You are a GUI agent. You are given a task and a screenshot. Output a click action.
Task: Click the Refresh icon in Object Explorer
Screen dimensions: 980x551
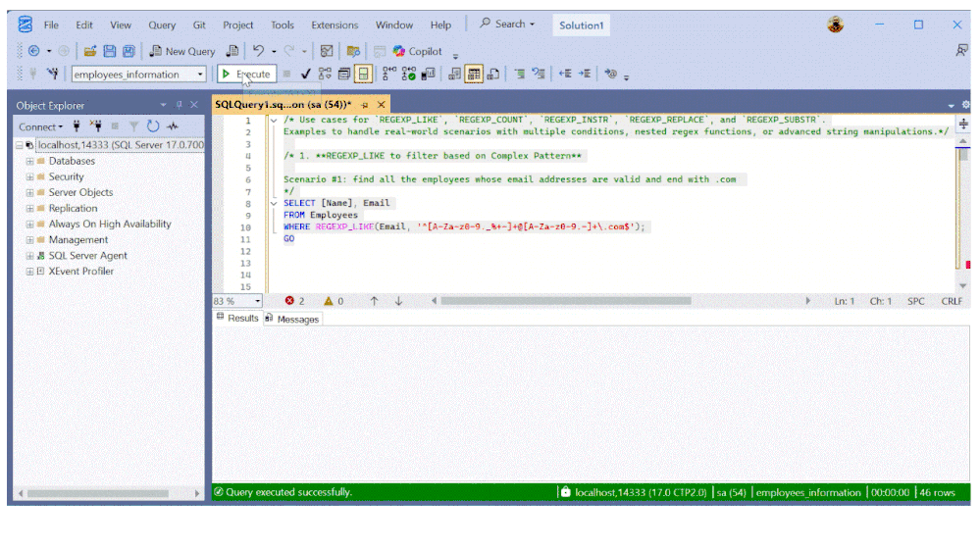pos(153,126)
